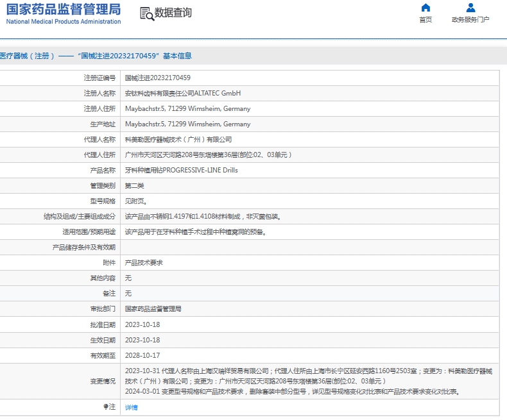Click the 2023-10-31 change record line
Viewport: 507px width, 420px height.
tap(309, 376)
